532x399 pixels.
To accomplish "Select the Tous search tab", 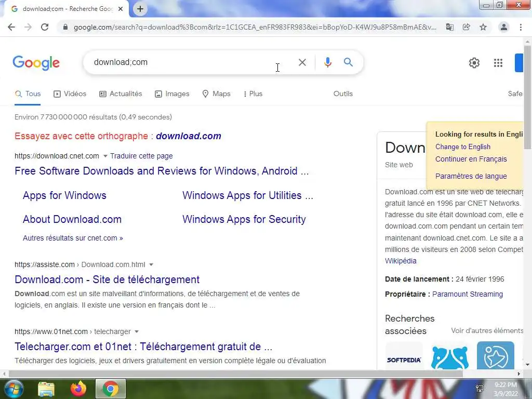I will pos(28,94).
